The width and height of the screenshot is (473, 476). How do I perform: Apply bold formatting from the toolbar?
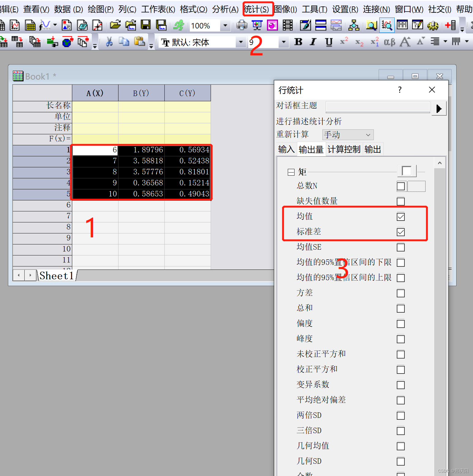click(x=298, y=42)
